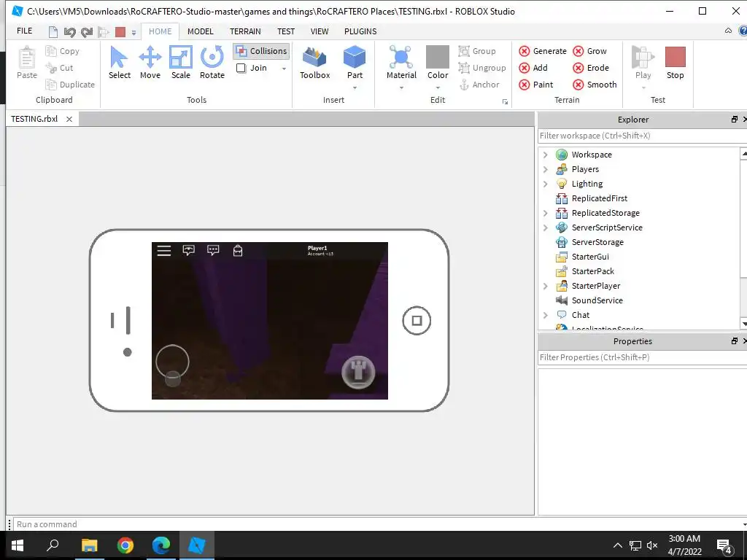Expand the ServerScriptService node
747x560 pixels.
(x=546, y=227)
